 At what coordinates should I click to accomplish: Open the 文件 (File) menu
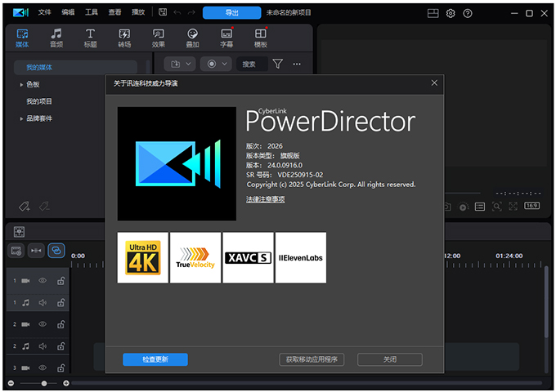point(44,13)
